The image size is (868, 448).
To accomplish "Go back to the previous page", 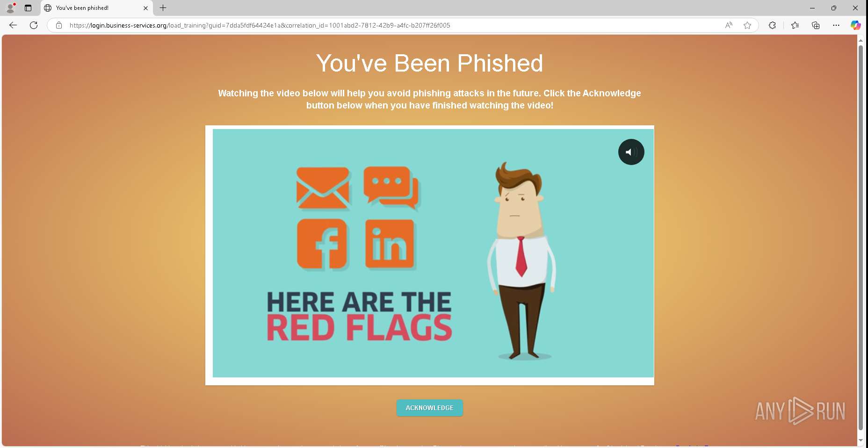I will (13, 25).
